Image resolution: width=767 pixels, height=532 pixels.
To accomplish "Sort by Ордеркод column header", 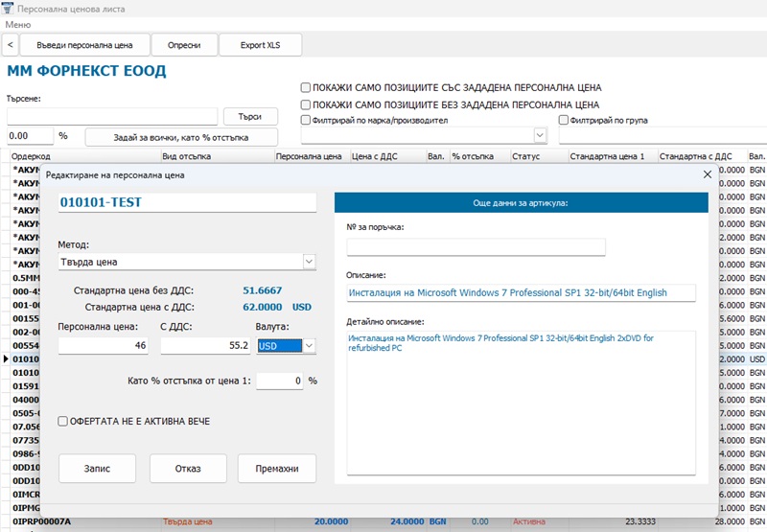I will coord(85,156).
